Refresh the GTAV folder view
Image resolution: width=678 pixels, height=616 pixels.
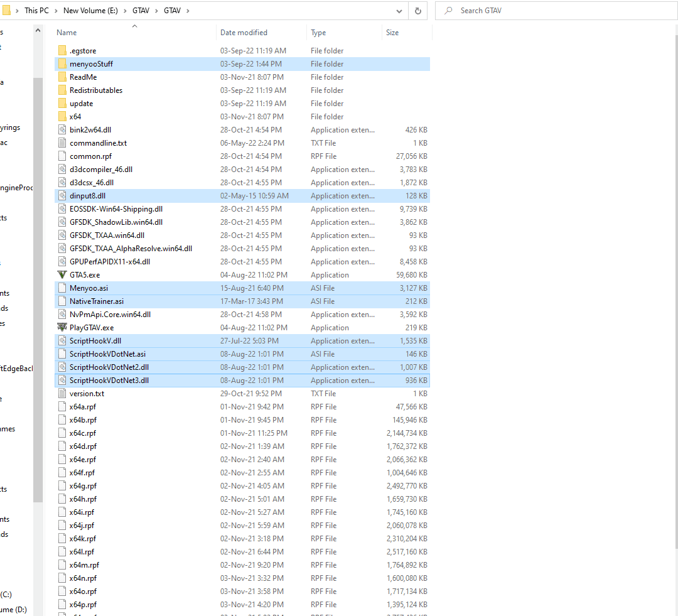[x=417, y=11]
